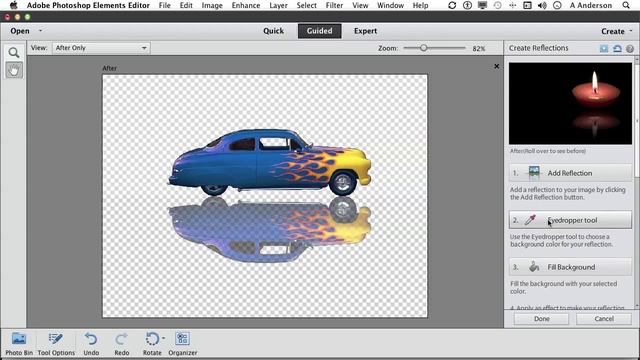The width and height of the screenshot is (640, 360).
Task: Open Rotate direction dropdown arrow
Action: (163, 338)
